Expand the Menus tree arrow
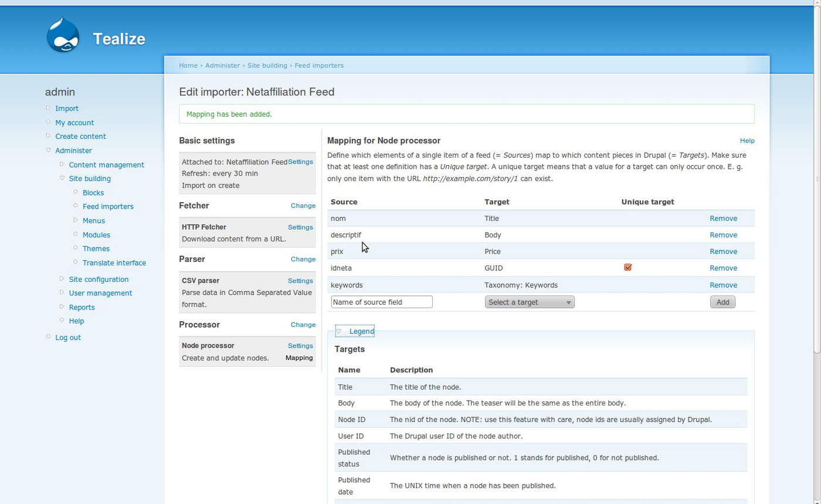Image resolution: width=821 pixels, height=504 pixels. tap(76, 220)
